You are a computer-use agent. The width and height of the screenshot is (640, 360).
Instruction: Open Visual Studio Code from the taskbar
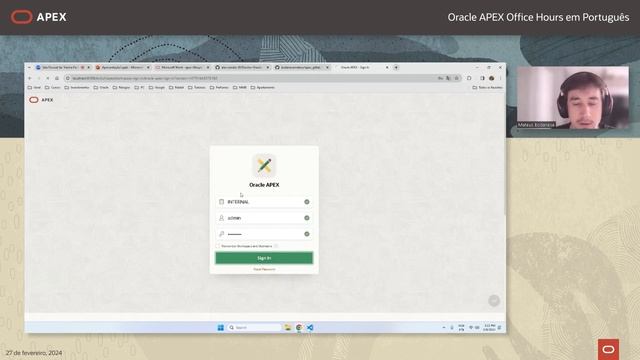[310, 327]
